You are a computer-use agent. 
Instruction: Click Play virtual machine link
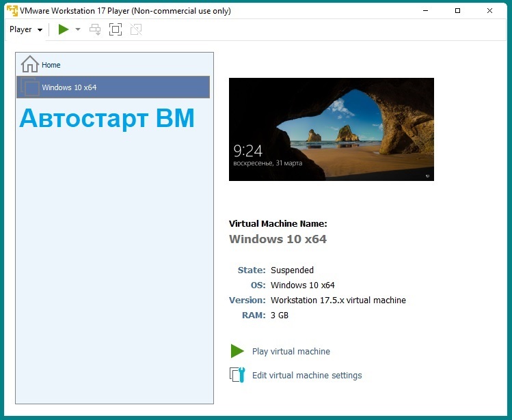291,352
